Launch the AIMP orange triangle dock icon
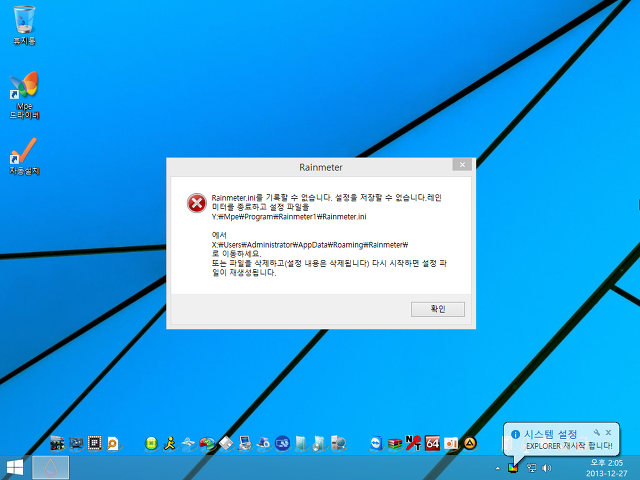This screenshot has width=640, height=480. 470,443
